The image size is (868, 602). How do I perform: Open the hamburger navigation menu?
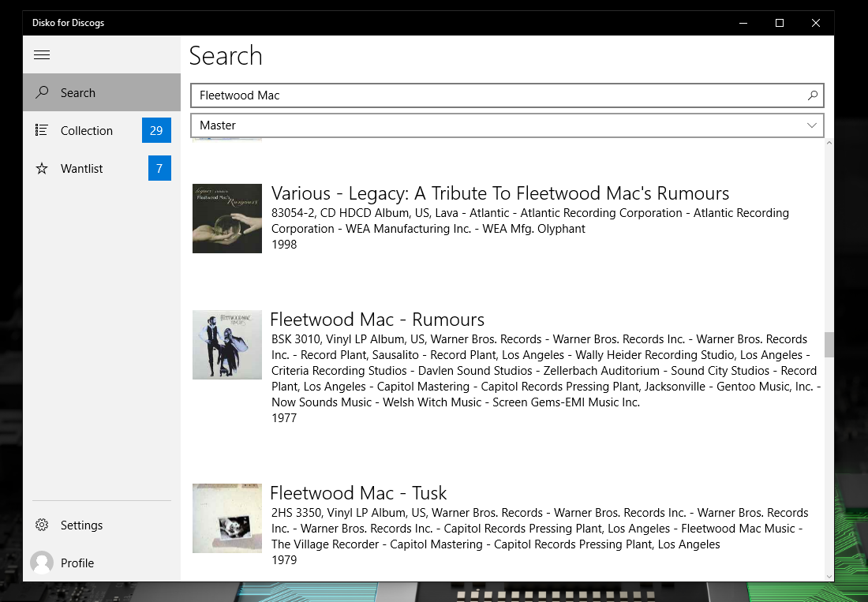coord(42,54)
